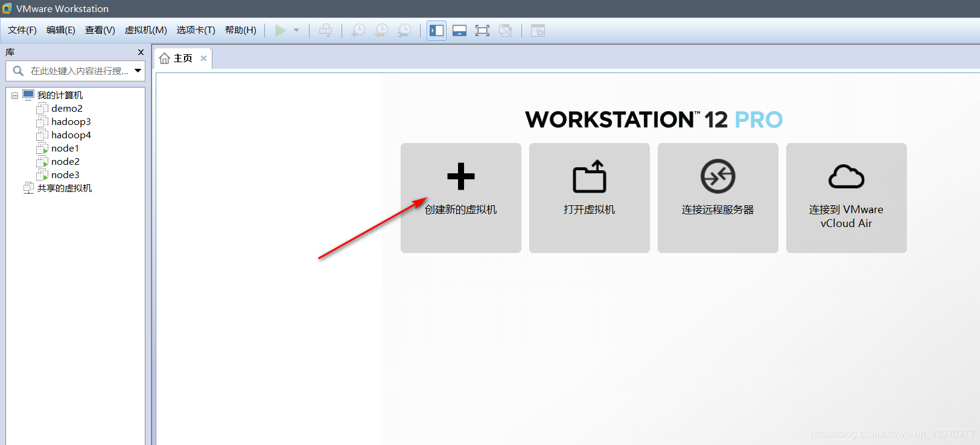Click the 连接到 VMware vCloud Air tile
This screenshot has width=980, height=445.
pyautogui.click(x=847, y=198)
